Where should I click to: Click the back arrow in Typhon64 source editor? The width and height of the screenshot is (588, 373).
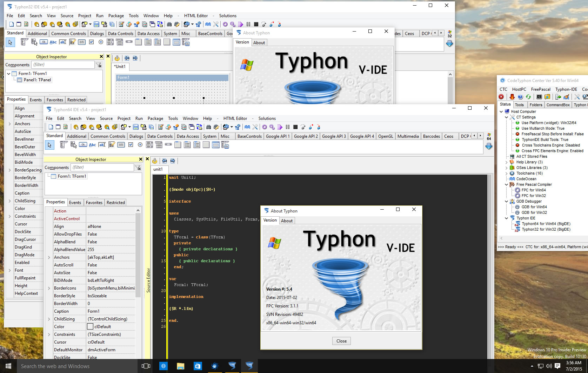point(164,161)
